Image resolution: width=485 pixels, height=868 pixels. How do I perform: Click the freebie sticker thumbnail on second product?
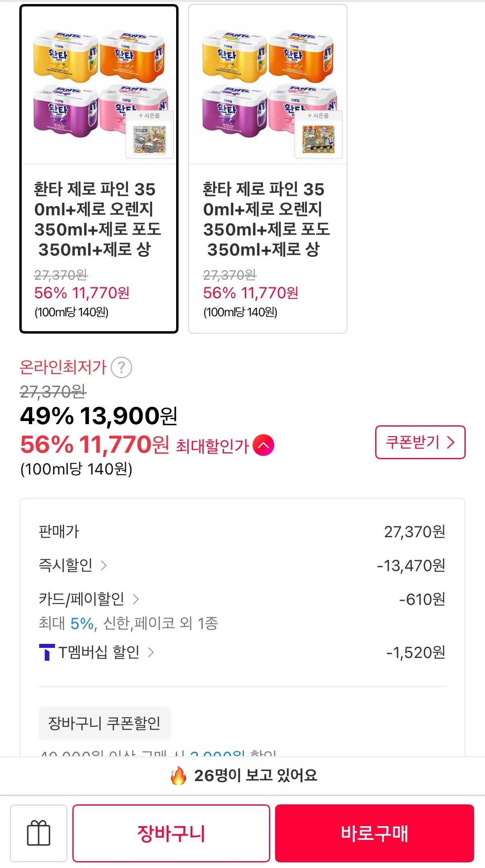[319, 134]
